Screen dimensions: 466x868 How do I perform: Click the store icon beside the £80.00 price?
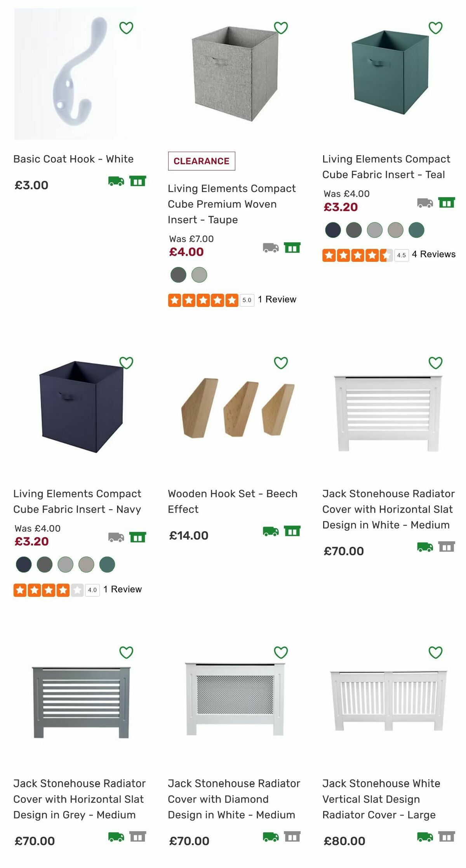pos(447,837)
